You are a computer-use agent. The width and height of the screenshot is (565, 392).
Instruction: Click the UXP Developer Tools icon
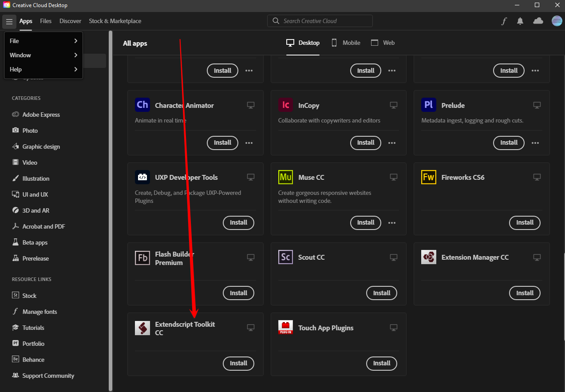(x=142, y=177)
